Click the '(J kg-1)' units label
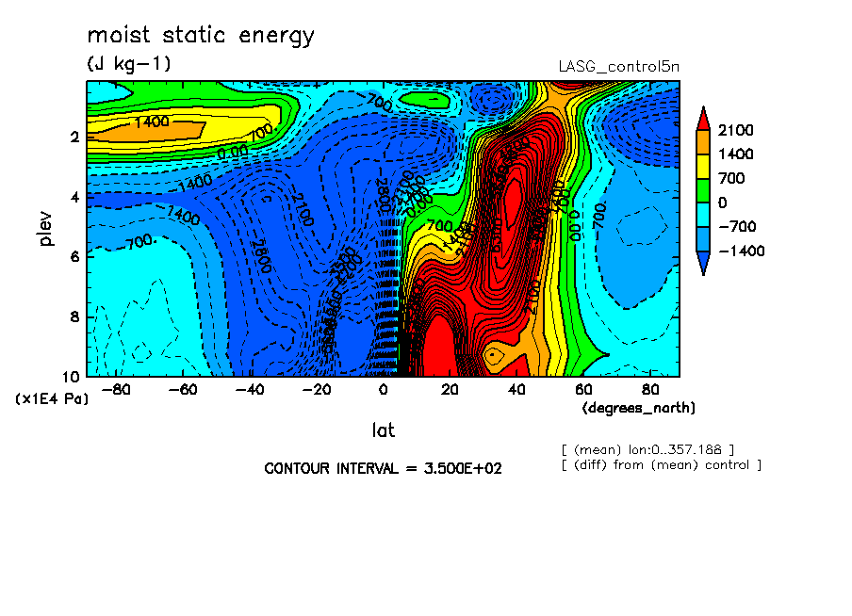This screenshot has height=616, width=852. click(129, 64)
